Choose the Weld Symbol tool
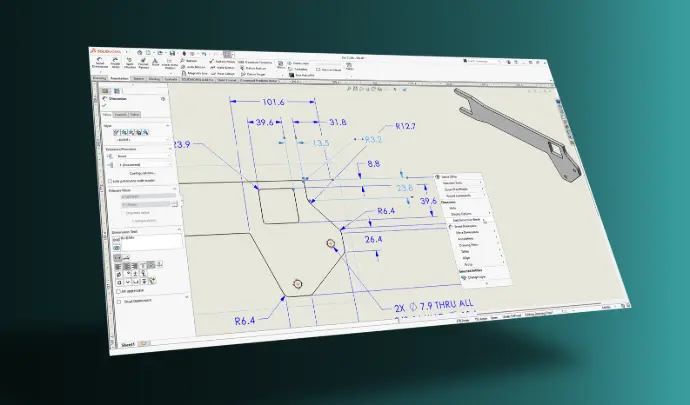This screenshot has height=405, width=690. [x=223, y=68]
